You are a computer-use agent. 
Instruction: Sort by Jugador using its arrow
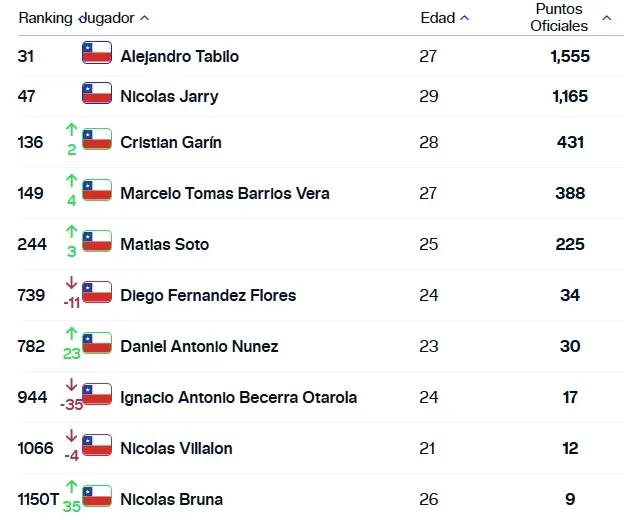[145, 18]
